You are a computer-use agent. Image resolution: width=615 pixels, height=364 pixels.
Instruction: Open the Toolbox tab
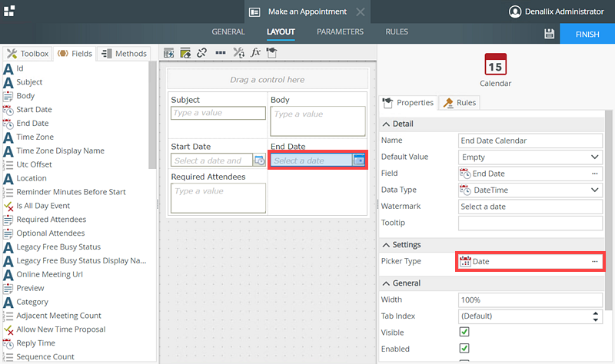(x=28, y=54)
